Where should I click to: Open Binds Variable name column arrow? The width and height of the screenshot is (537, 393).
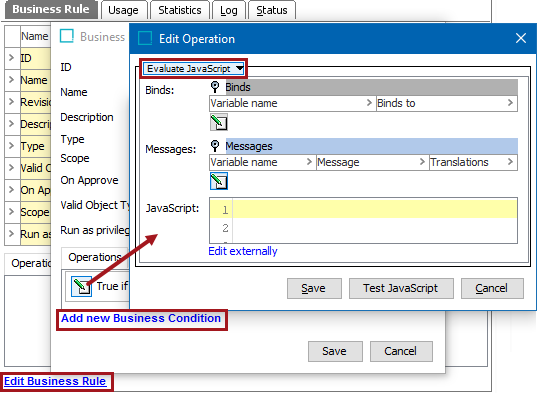[369, 103]
